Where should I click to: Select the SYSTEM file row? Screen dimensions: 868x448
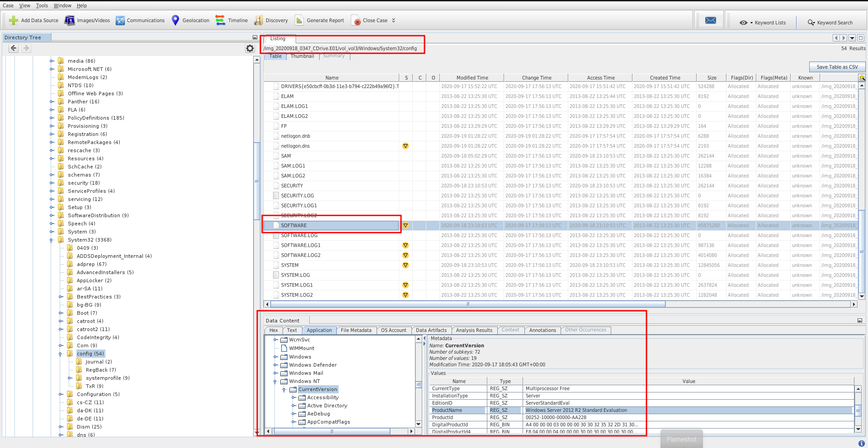point(290,266)
